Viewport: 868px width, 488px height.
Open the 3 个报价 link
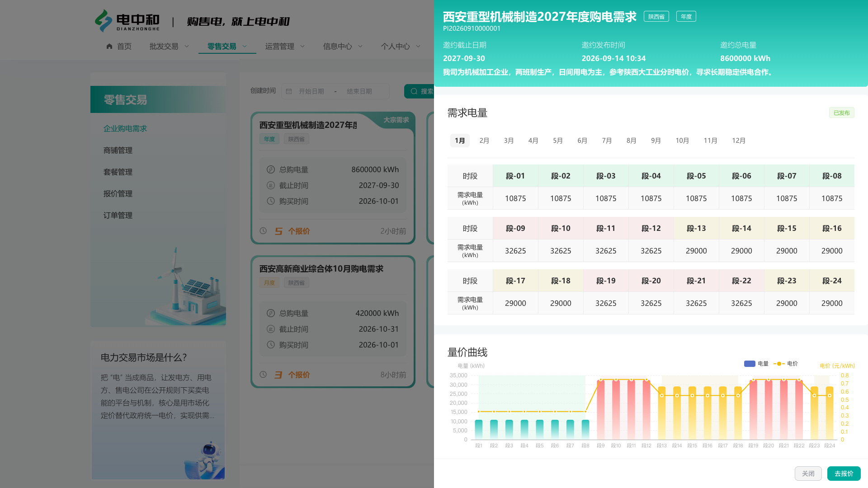tap(292, 375)
